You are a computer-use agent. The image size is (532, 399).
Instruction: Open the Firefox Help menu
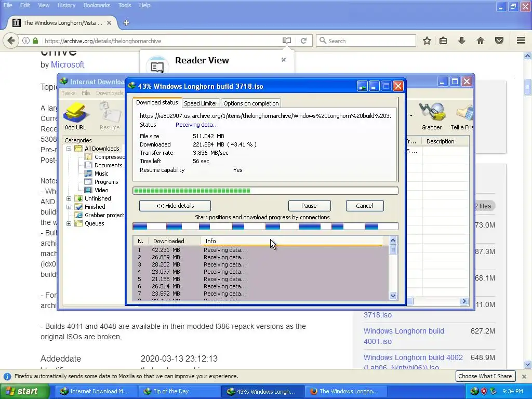(144, 5)
